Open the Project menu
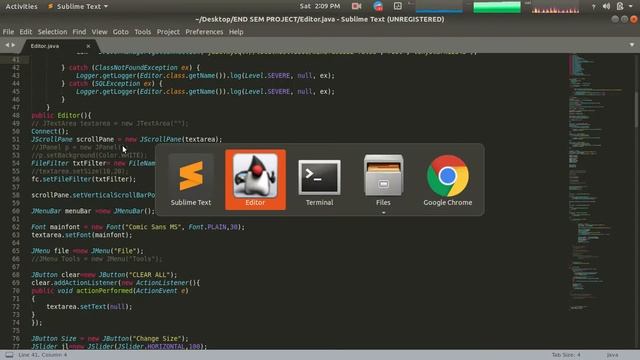The width and height of the screenshot is (640, 360). tap(168, 32)
